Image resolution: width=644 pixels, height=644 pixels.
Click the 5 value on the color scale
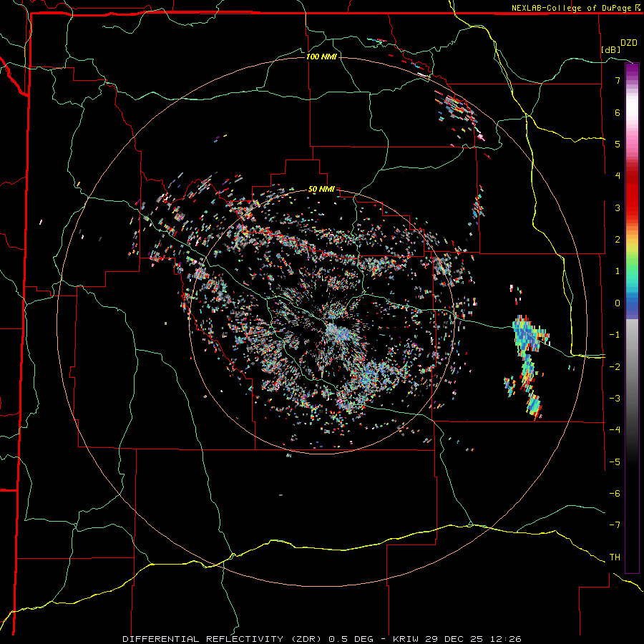pyautogui.click(x=618, y=144)
